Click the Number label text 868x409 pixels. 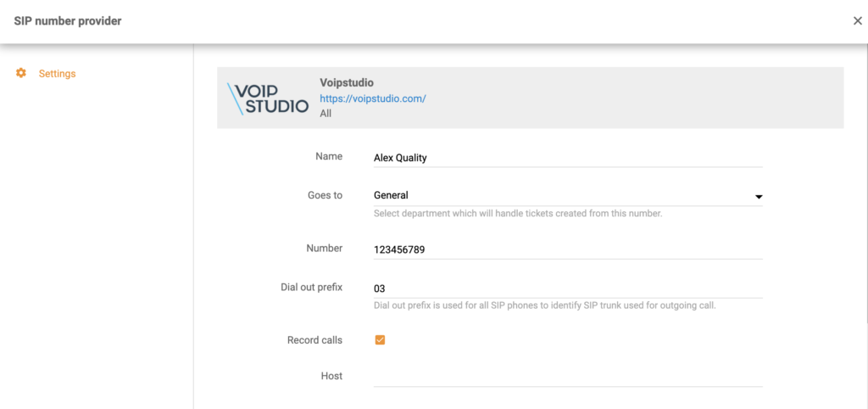(x=324, y=249)
